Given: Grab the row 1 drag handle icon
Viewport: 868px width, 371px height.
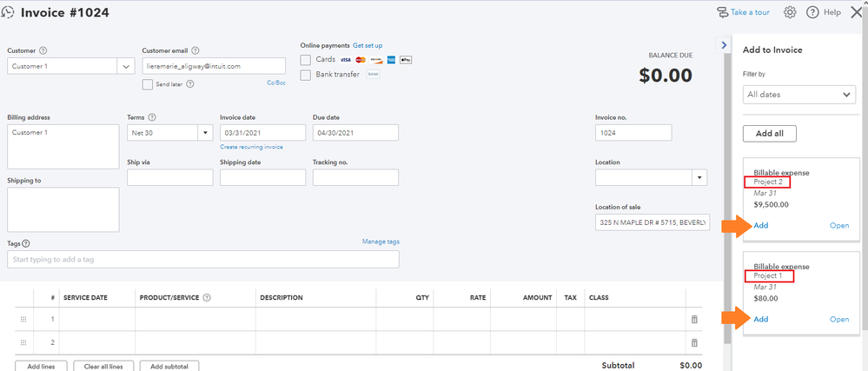Looking at the screenshot, I should click(23, 320).
